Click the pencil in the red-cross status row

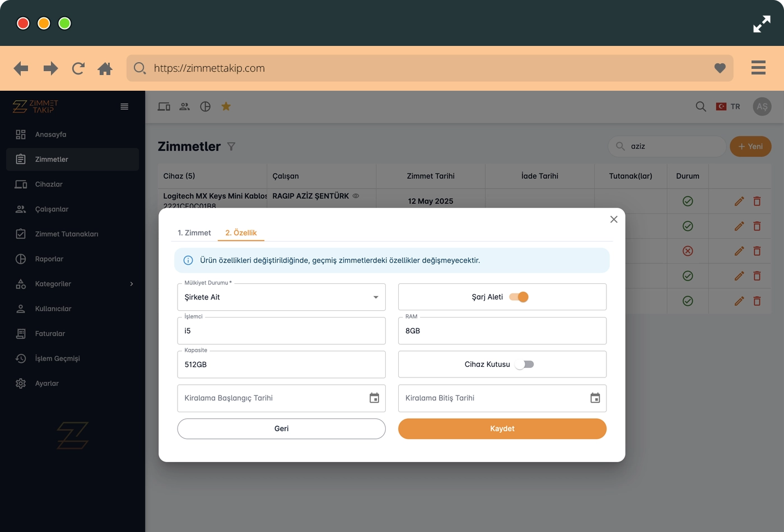(x=739, y=251)
